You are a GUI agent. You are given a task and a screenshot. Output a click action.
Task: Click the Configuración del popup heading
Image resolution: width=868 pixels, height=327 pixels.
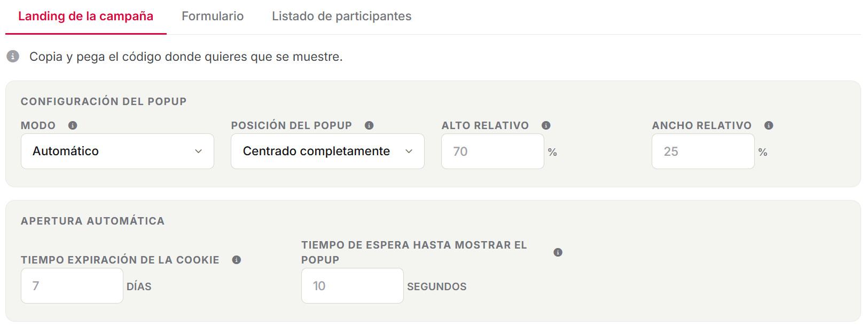pyautogui.click(x=104, y=101)
